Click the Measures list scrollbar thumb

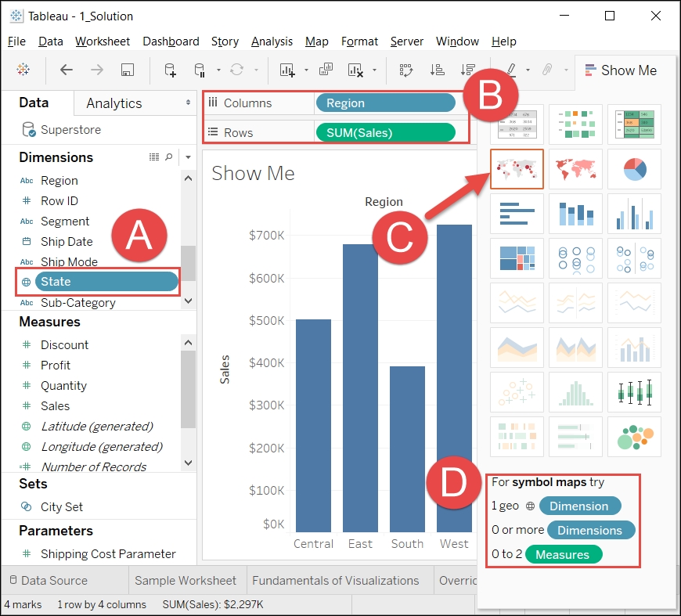click(x=188, y=389)
